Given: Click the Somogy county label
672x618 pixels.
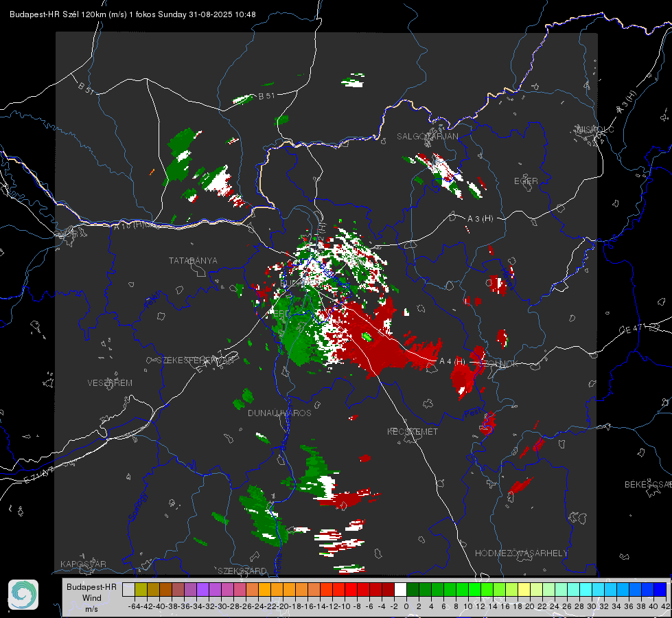Looking at the screenshot, I should click(138, 507).
